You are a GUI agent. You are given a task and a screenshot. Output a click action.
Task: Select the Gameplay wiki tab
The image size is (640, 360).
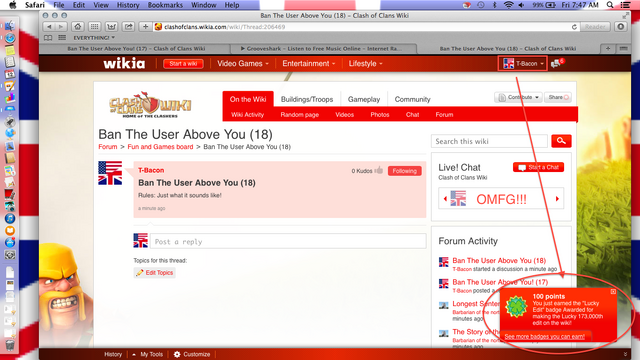point(364,99)
